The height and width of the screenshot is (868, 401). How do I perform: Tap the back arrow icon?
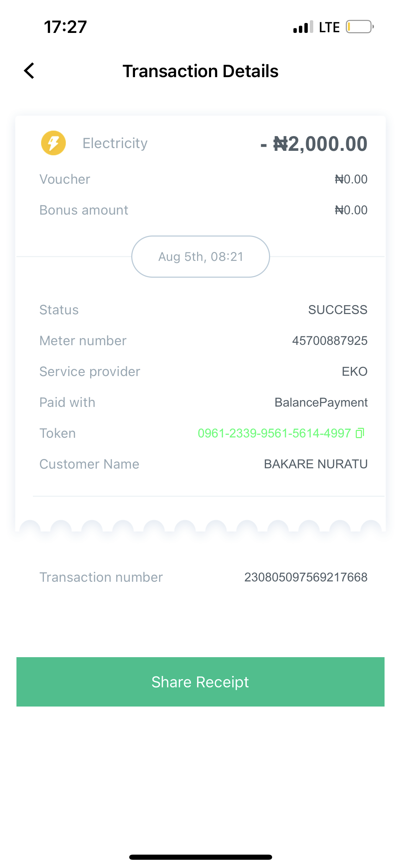point(29,71)
